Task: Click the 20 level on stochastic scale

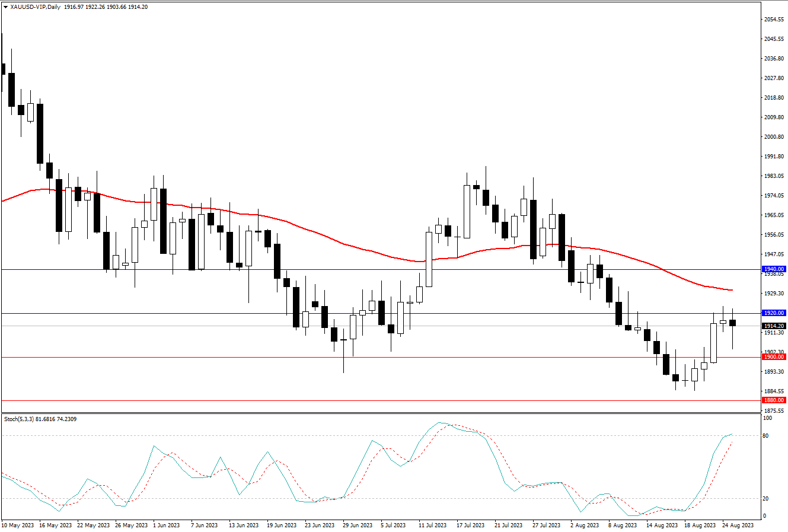Action: coord(765,498)
